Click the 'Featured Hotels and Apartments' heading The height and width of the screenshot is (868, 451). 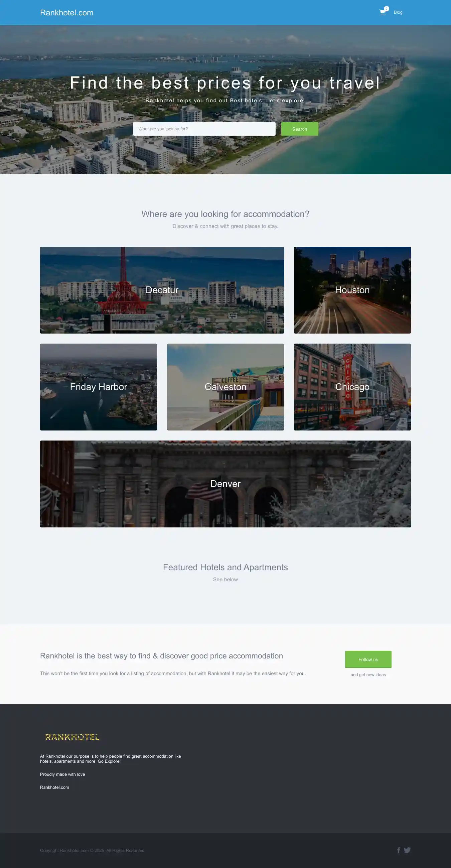(225, 567)
